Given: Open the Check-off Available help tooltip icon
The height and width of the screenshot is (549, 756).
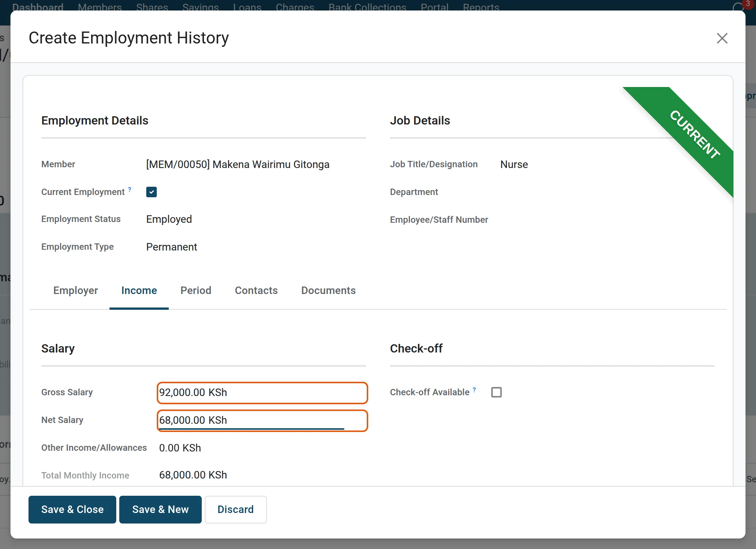Looking at the screenshot, I should [x=474, y=390].
